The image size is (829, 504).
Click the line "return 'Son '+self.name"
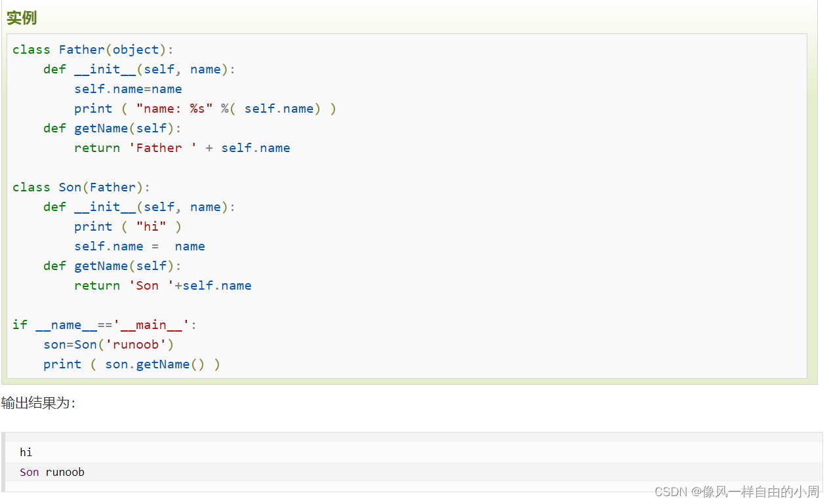click(163, 286)
